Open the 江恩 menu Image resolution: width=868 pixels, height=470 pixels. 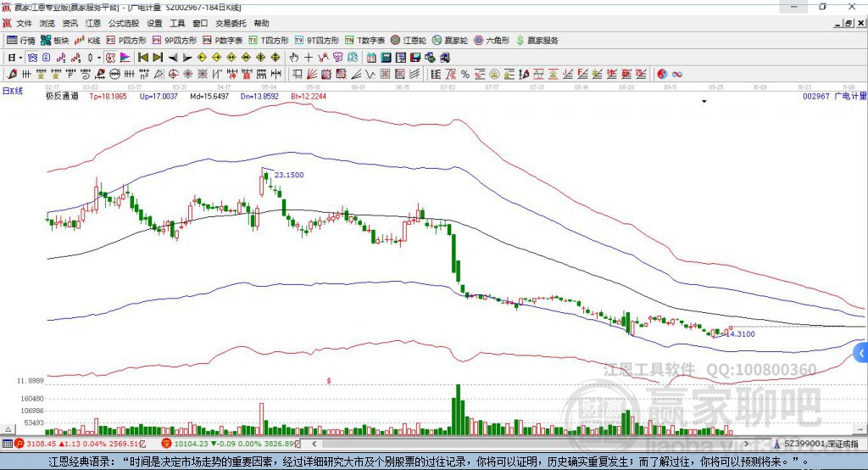(93, 23)
